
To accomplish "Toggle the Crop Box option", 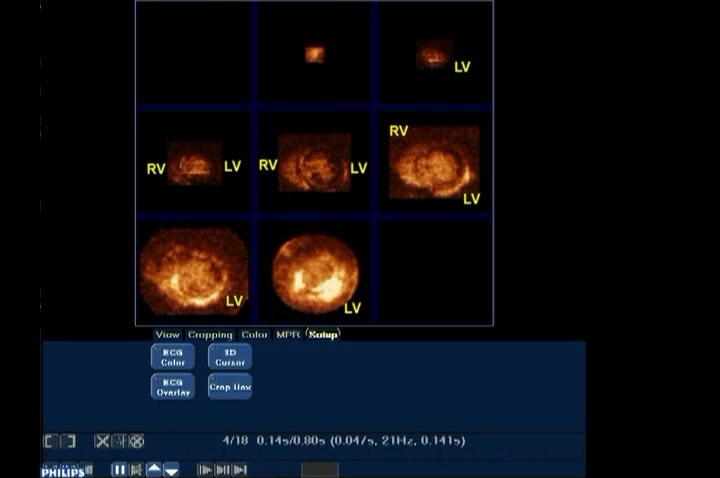I will point(230,387).
